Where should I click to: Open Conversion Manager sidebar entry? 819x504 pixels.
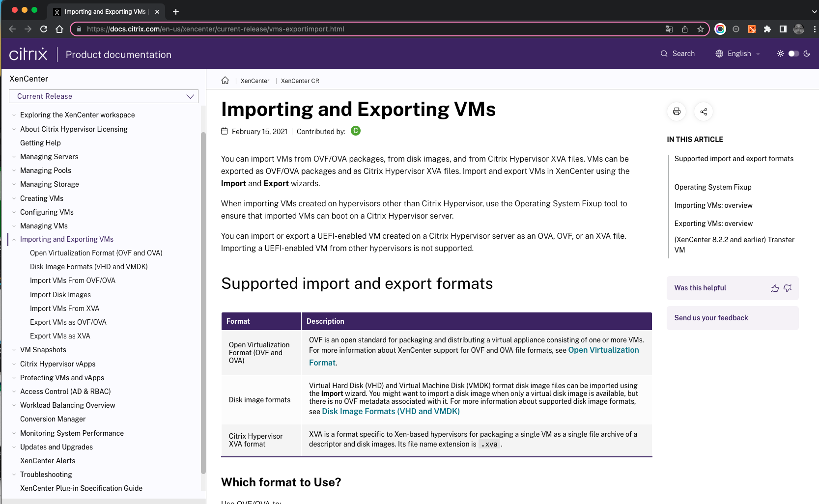pos(53,419)
